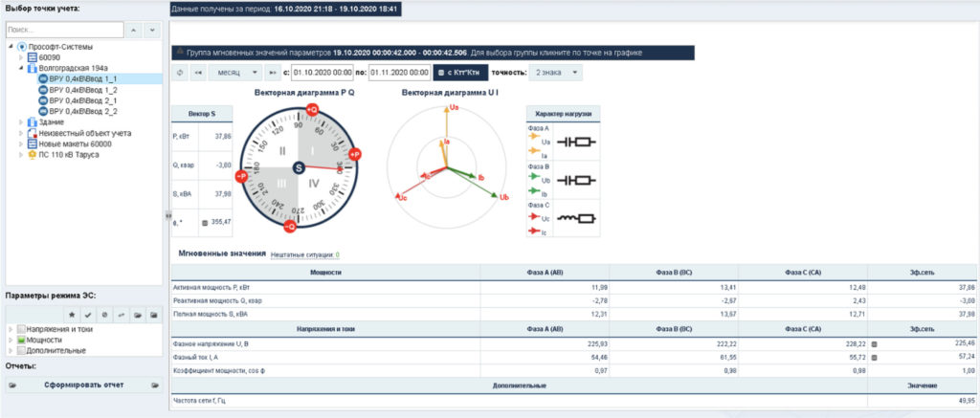
Task: Click the checkmark icon in parameters toolbar
Action: click(89, 315)
